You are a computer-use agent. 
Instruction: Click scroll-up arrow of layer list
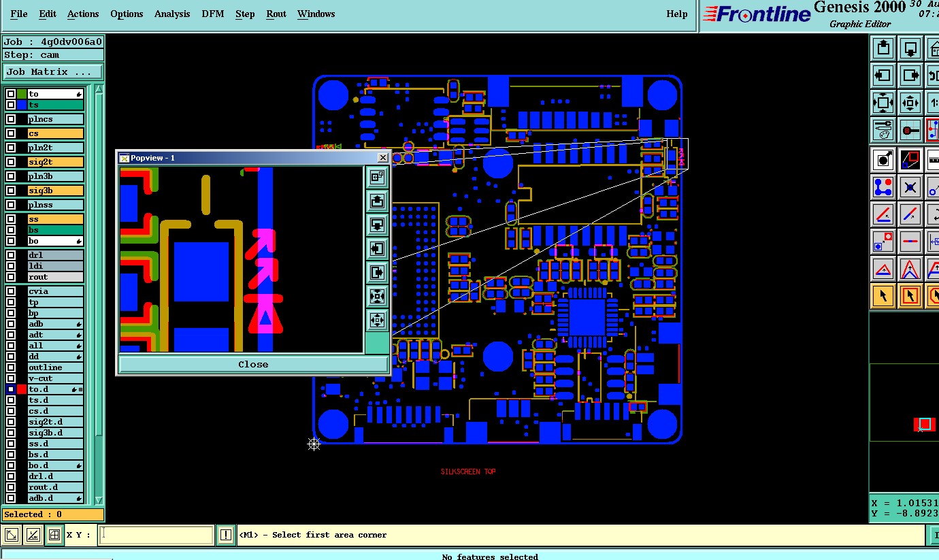pos(99,89)
